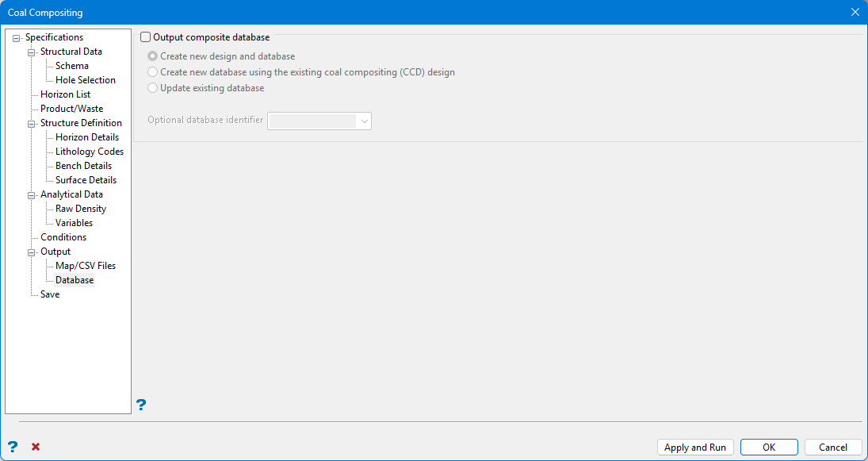Image resolution: width=868 pixels, height=461 pixels.
Task: Collapse the Structural Data branch
Action: [x=32, y=52]
